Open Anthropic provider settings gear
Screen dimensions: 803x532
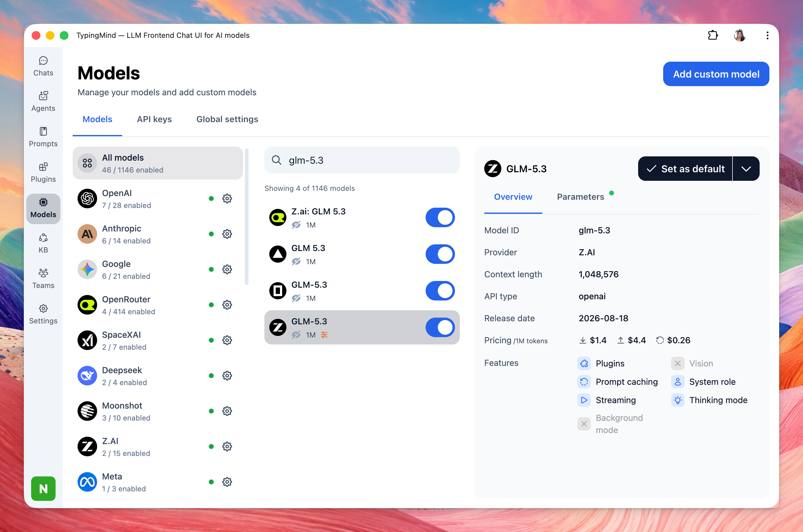pos(227,234)
